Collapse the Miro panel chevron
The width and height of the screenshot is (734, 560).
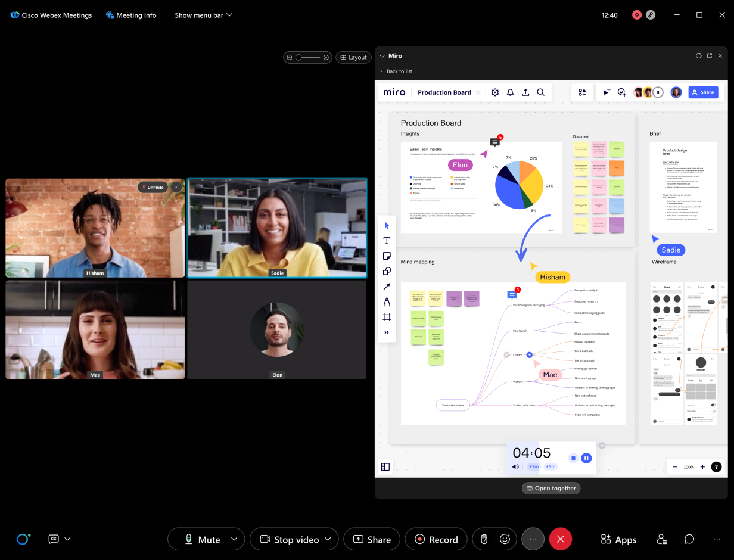tap(382, 56)
